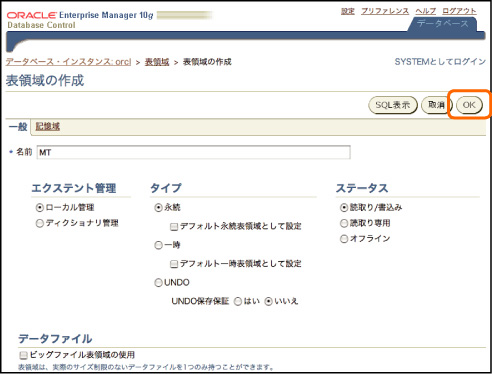Select 一時 type radio button
Viewport: 492px width, 374px height.
pos(158,245)
